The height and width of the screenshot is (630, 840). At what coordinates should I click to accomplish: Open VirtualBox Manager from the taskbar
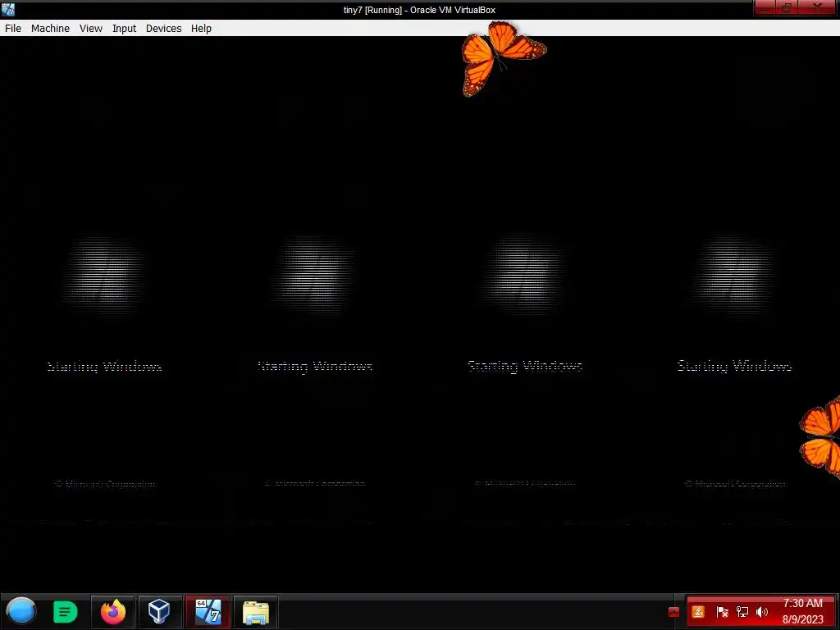[x=160, y=611]
